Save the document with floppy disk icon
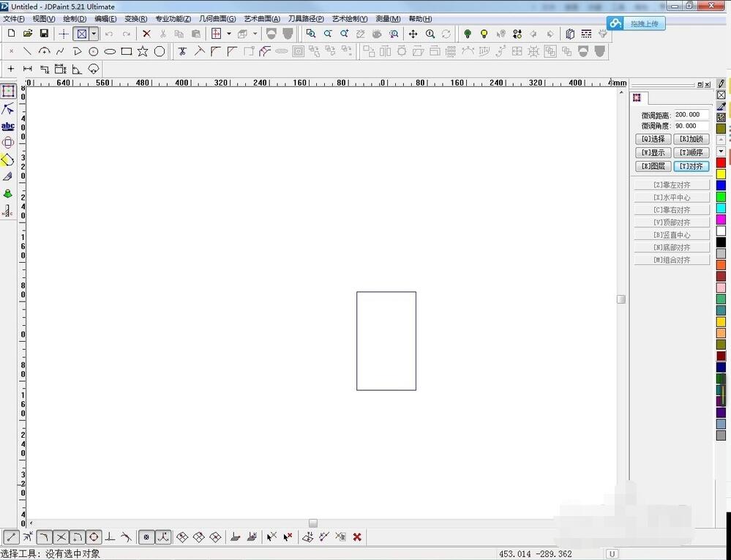 (44, 34)
